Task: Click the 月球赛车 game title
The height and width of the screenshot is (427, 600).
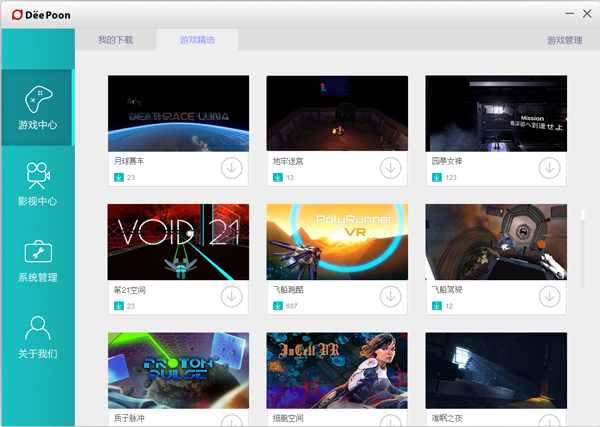Action: point(129,161)
